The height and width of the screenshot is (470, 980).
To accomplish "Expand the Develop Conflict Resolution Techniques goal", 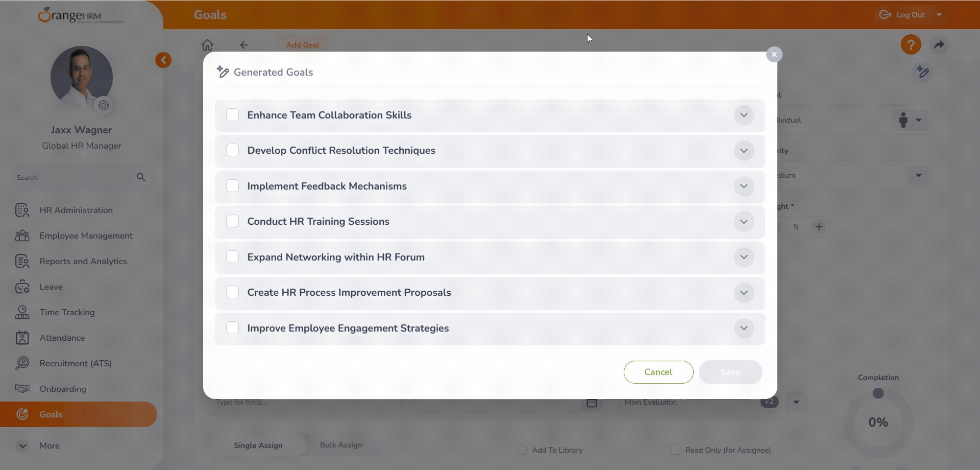I will tap(744, 151).
